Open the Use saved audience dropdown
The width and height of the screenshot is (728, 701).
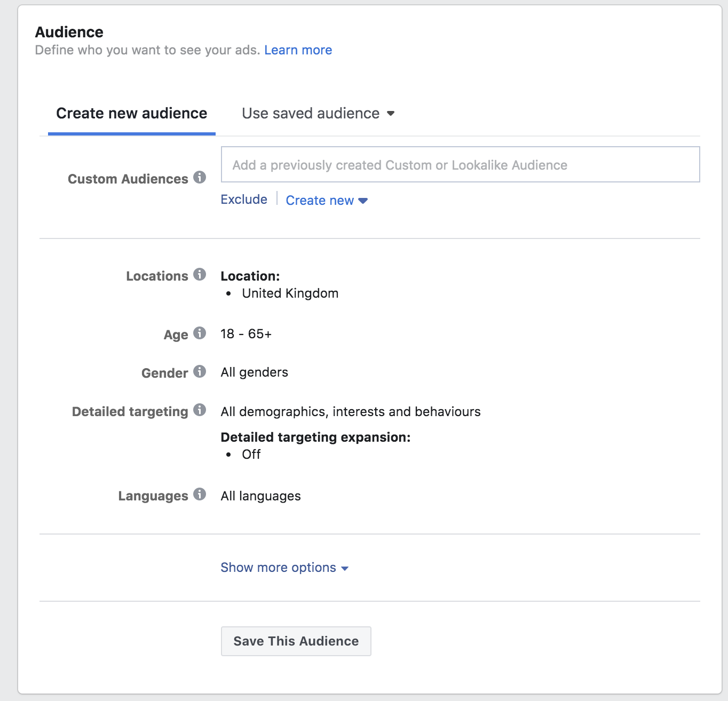click(319, 114)
